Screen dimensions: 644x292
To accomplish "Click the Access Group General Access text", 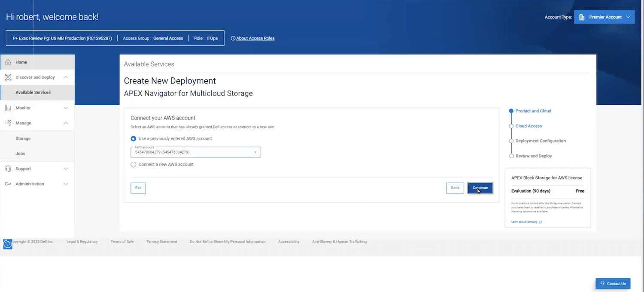I will (x=153, y=38).
